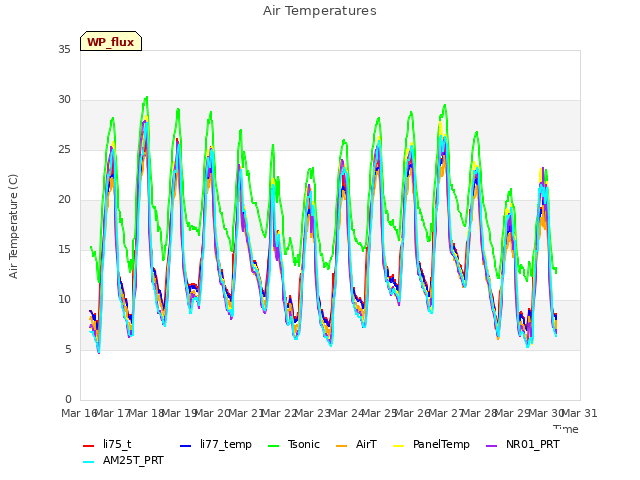The height and width of the screenshot is (480, 640).
Task: Click the orange AirT legend color marker
Action: pos(342,446)
